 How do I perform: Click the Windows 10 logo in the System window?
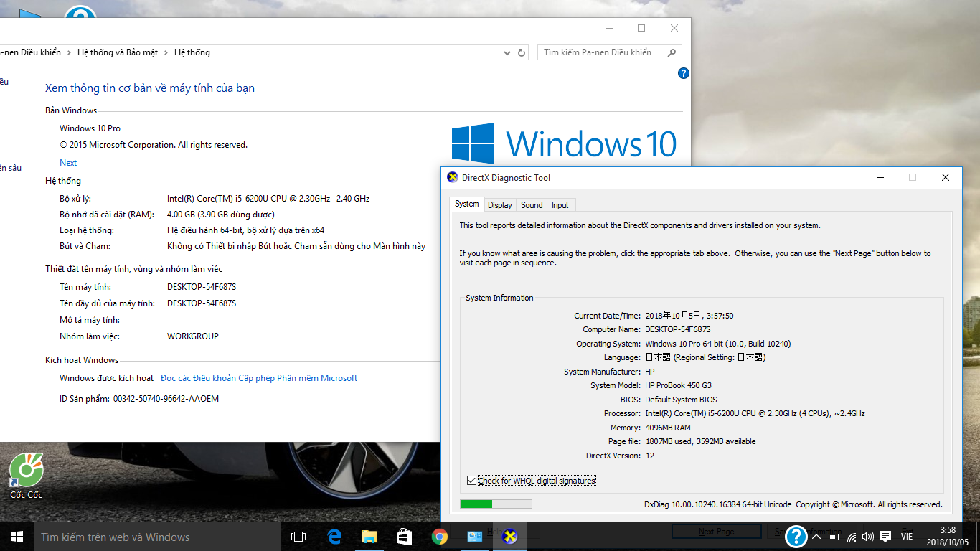pyautogui.click(x=564, y=143)
